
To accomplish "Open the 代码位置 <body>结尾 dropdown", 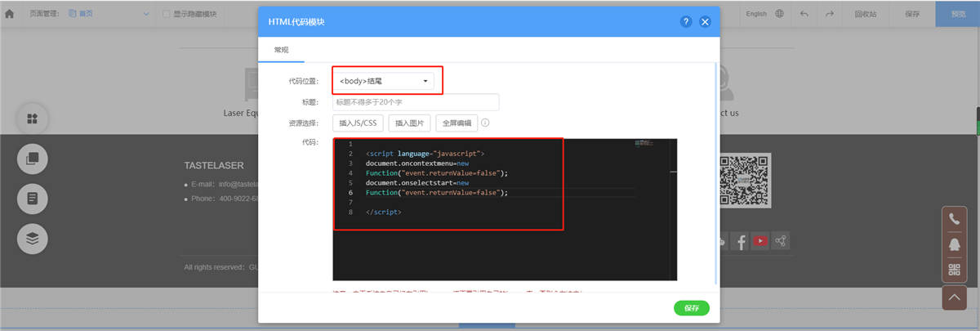I will click(383, 81).
